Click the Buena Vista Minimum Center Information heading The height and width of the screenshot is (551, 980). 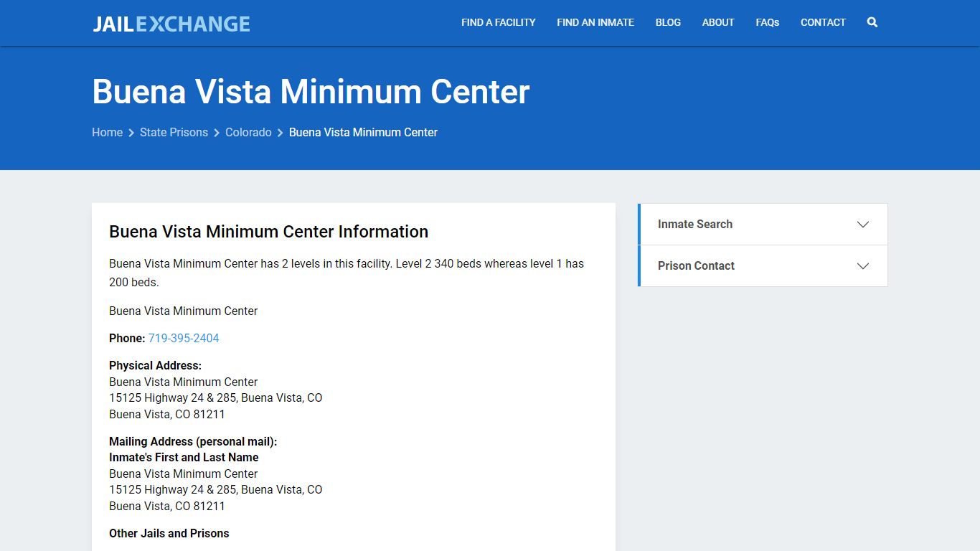pyautogui.click(x=268, y=232)
